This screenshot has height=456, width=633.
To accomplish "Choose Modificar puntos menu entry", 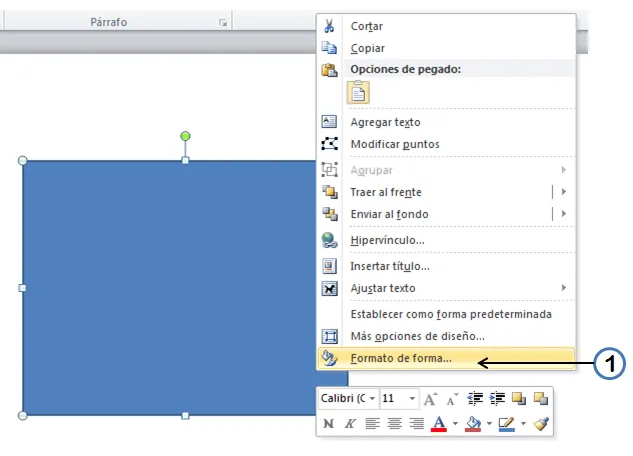I will (x=446, y=144).
